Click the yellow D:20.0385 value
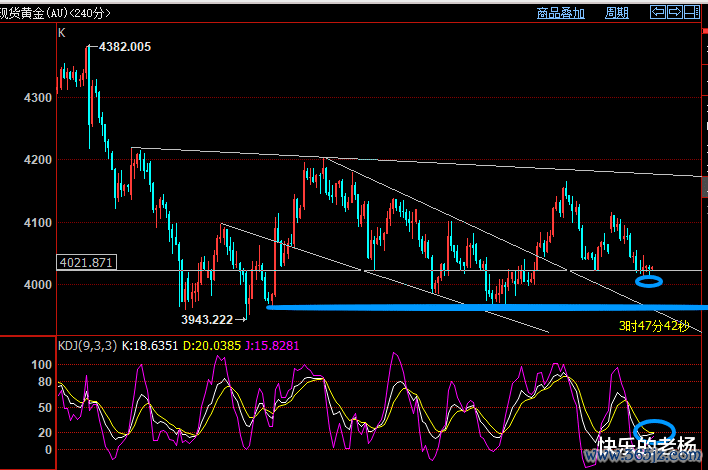This screenshot has width=708, height=470. [212, 346]
